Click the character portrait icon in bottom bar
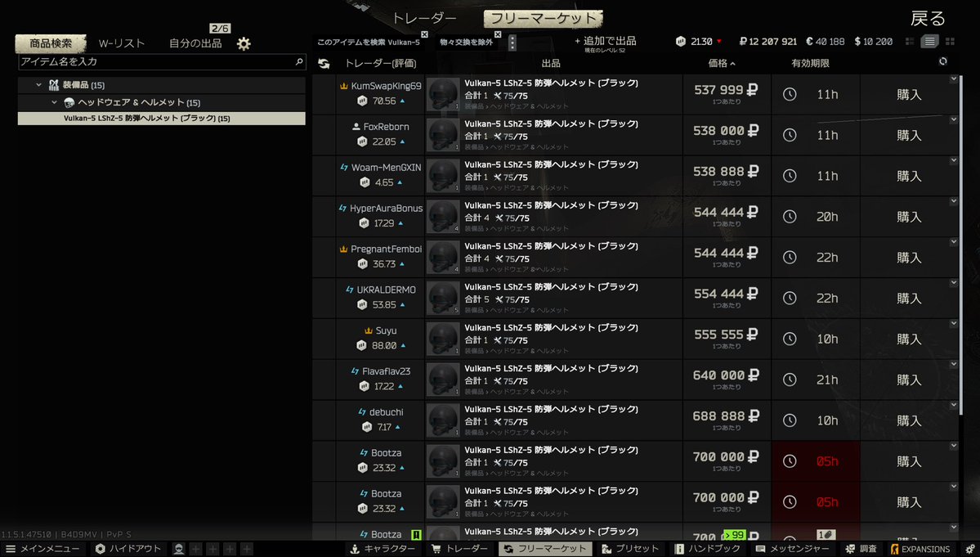The height and width of the screenshot is (557, 980). pos(179,549)
